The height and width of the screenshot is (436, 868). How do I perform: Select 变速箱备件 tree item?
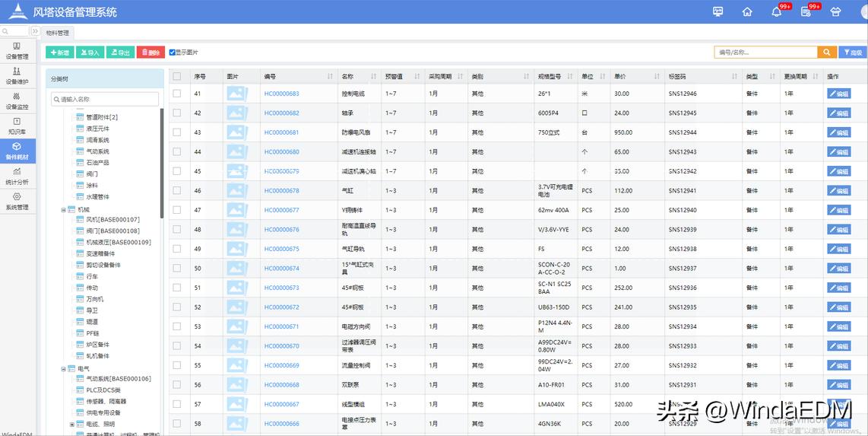[101, 253]
